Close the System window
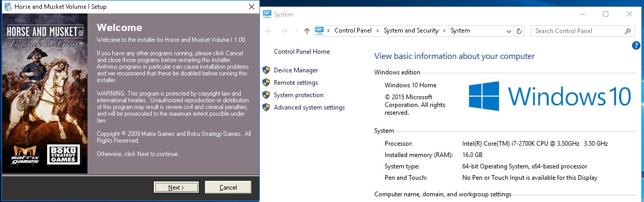644x202 pixels. coord(630,14)
